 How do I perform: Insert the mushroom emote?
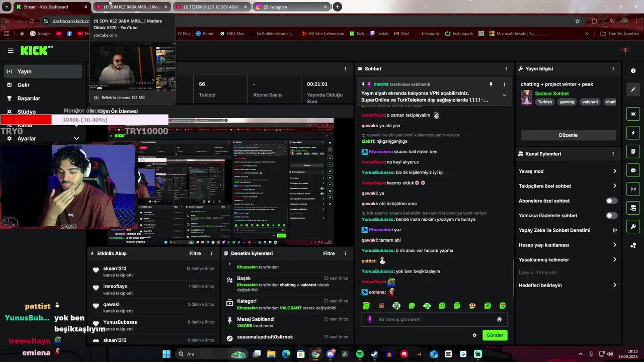tap(472, 305)
